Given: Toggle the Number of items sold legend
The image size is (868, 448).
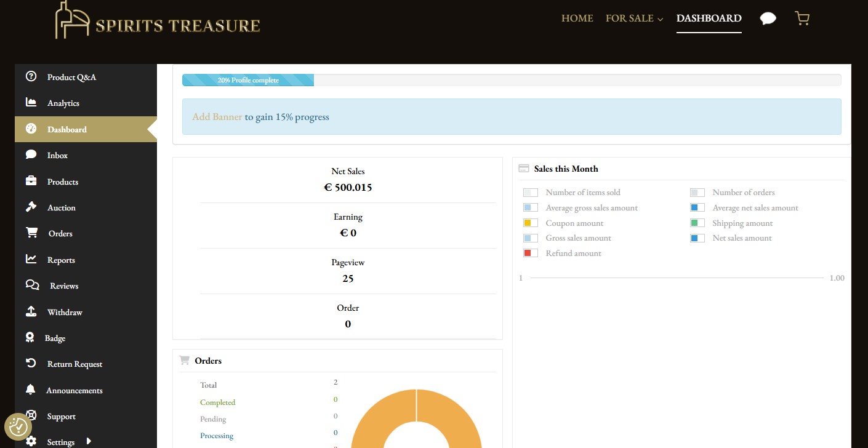Looking at the screenshot, I should click(x=582, y=193).
